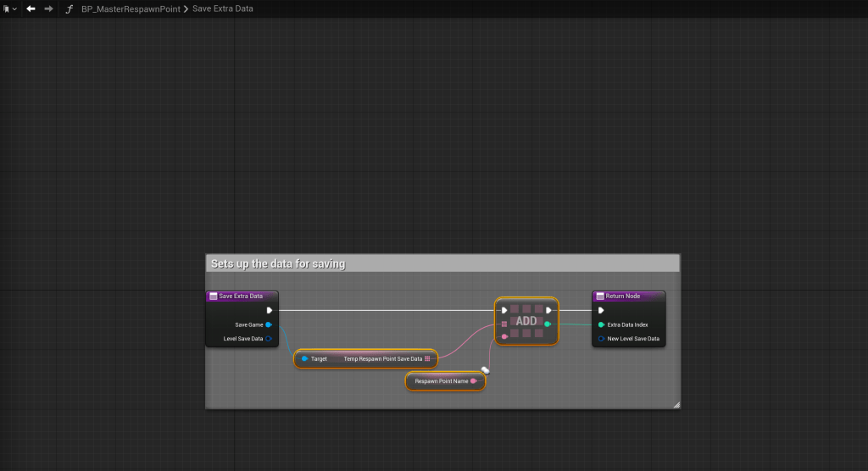Image resolution: width=868 pixels, height=471 pixels.
Task: Click the Extra Data Index input pin
Action: (601, 324)
